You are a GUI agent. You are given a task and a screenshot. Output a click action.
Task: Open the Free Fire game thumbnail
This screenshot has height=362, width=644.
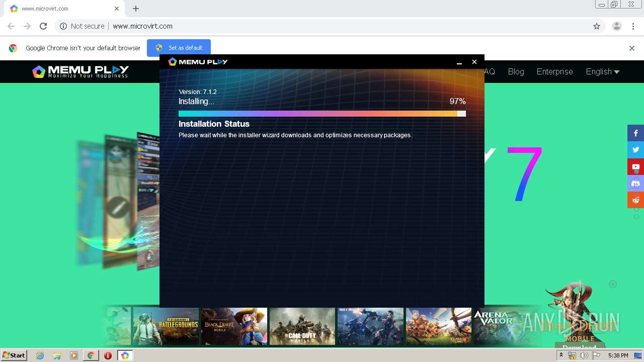[370, 326]
